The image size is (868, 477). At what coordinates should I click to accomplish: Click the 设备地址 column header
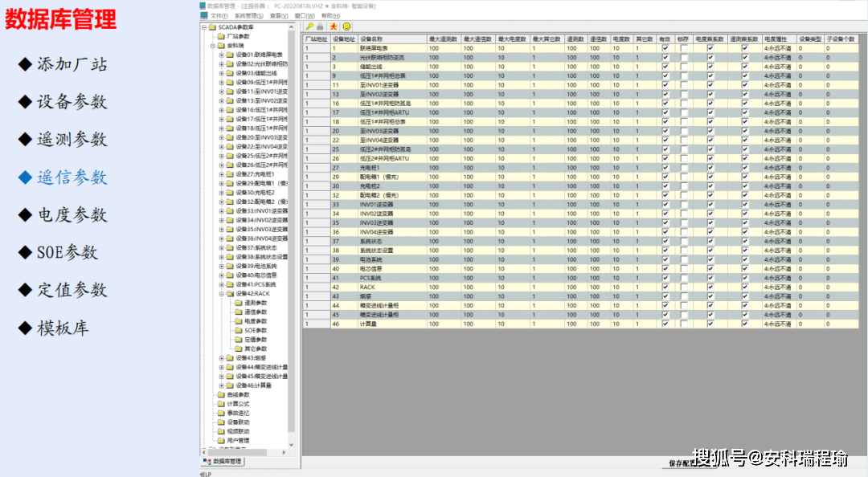point(344,39)
